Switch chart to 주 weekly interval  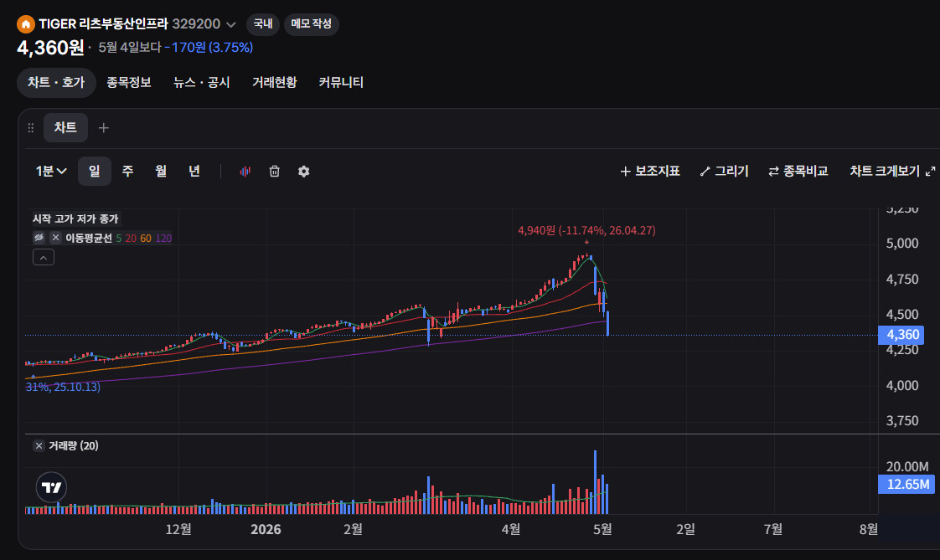coord(127,172)
